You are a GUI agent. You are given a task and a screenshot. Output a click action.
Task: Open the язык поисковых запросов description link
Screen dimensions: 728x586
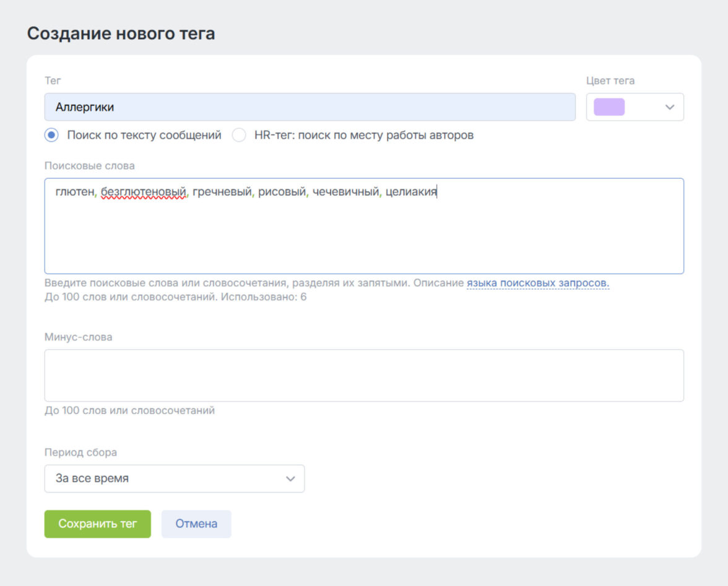tap(538, 283)
